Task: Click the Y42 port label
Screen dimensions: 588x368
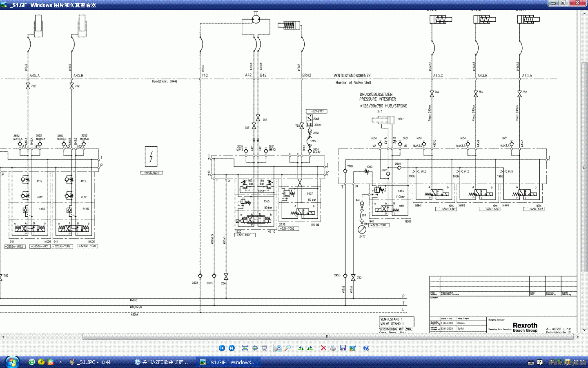Action: [205, 75]
